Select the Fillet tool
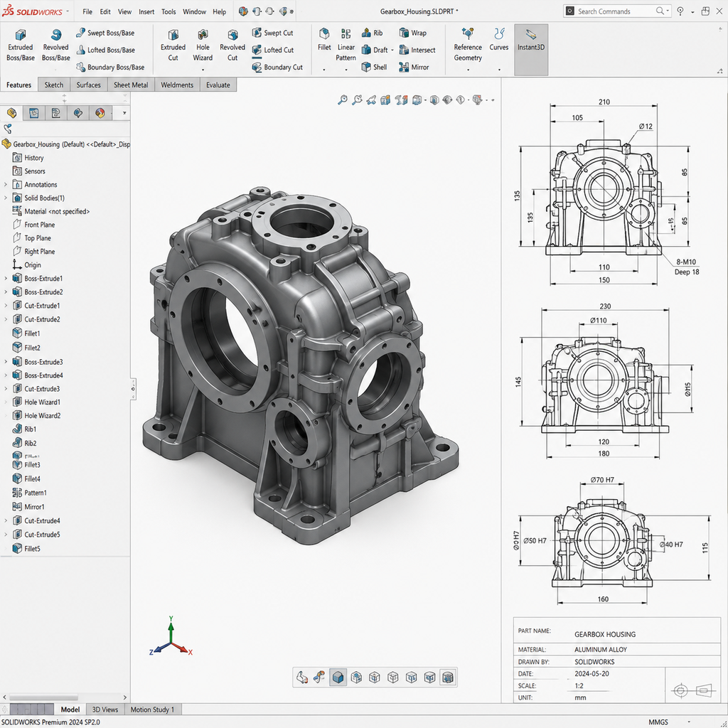 pos(324,40)
